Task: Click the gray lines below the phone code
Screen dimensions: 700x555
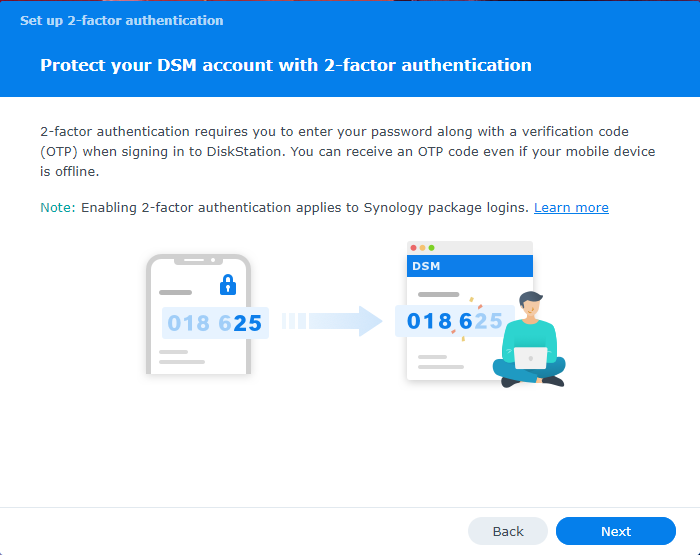Action: click(x=181, y=357)
